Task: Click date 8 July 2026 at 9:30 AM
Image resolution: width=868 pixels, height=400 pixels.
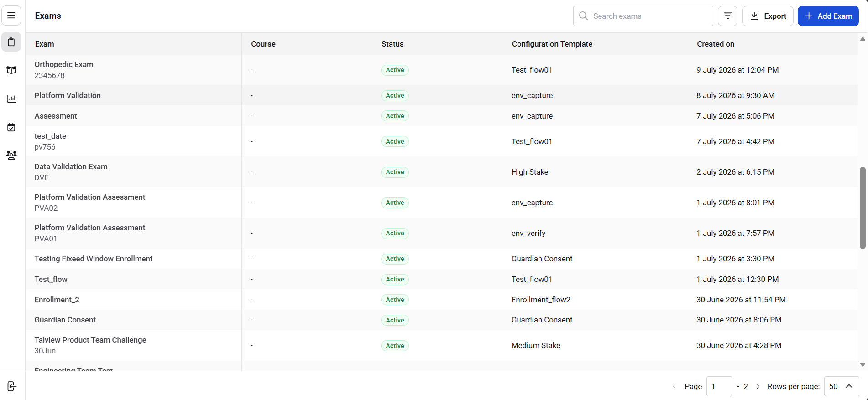Action: click(736, 95)
